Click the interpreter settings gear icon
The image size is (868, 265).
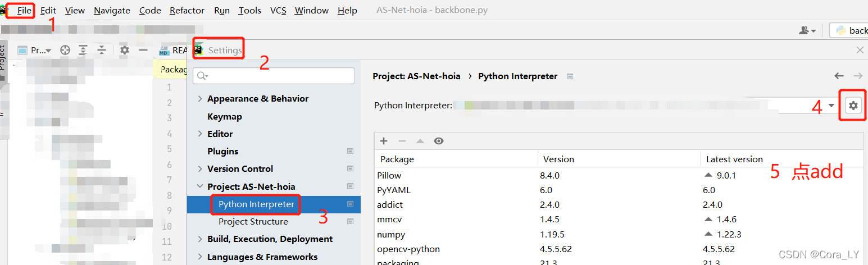pos(853,105)
